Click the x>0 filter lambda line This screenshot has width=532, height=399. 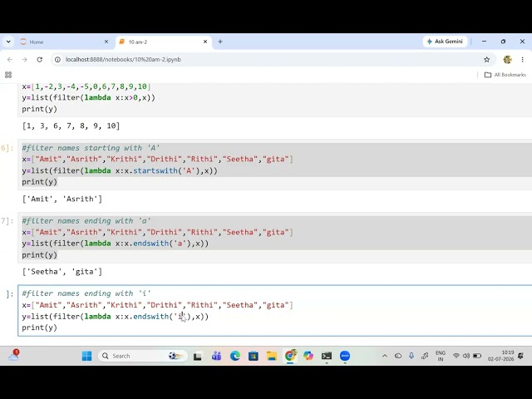(89, 98)
